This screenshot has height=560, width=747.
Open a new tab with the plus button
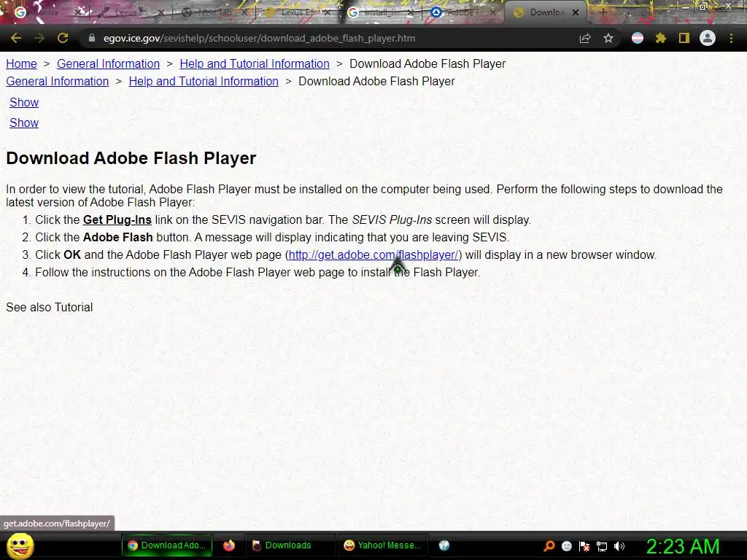point(603,12)
